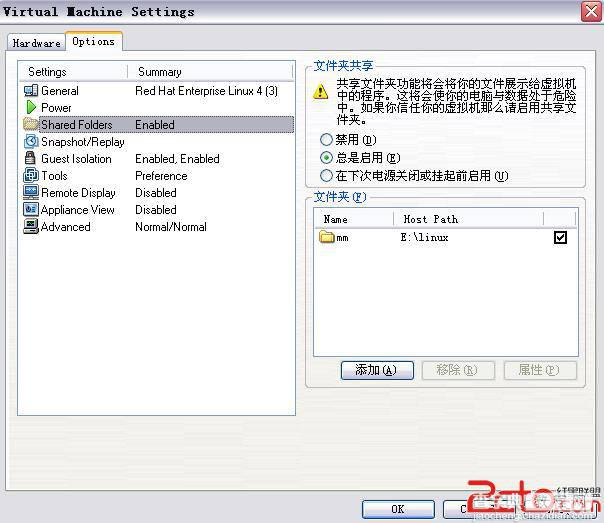Screen dimensions: 604x523
Task: Click the Host Path column header
Action: click(x=468, y=219)
